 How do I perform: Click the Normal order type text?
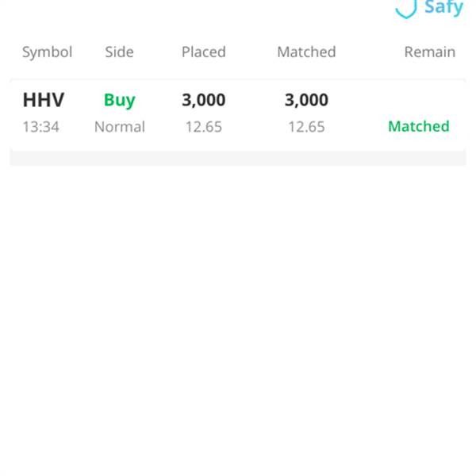(120, 127)
